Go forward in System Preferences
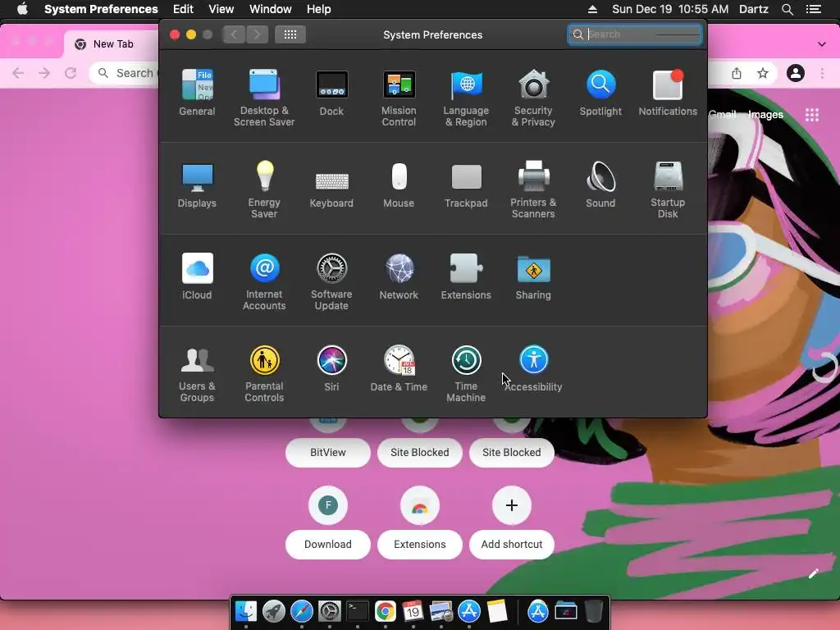 (x=257, y=34)
